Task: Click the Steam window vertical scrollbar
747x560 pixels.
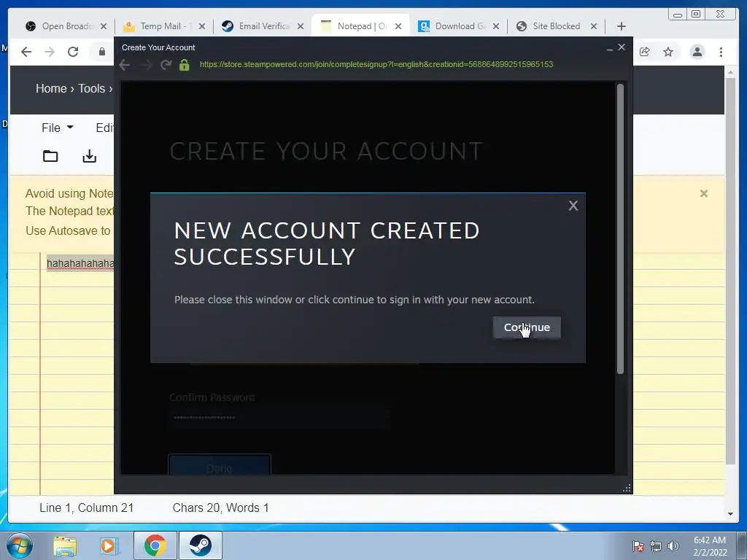Action: coord(620,228)
